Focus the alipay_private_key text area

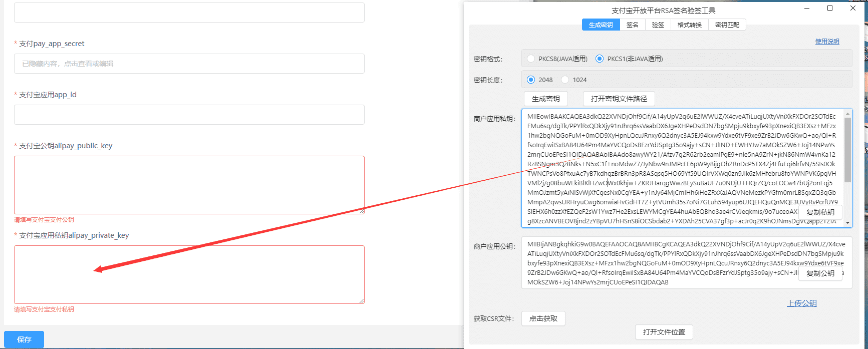click(x=189, y=274)
